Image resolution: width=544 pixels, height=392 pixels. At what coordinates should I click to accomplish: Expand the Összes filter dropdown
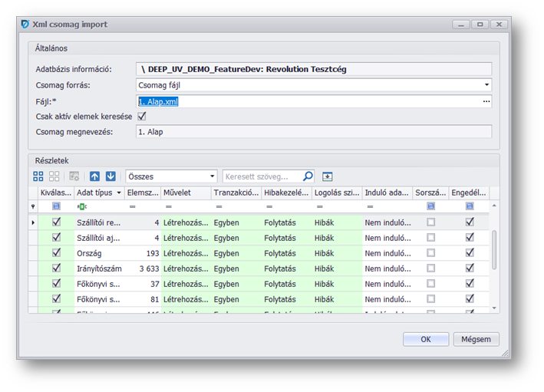(213, 176)
